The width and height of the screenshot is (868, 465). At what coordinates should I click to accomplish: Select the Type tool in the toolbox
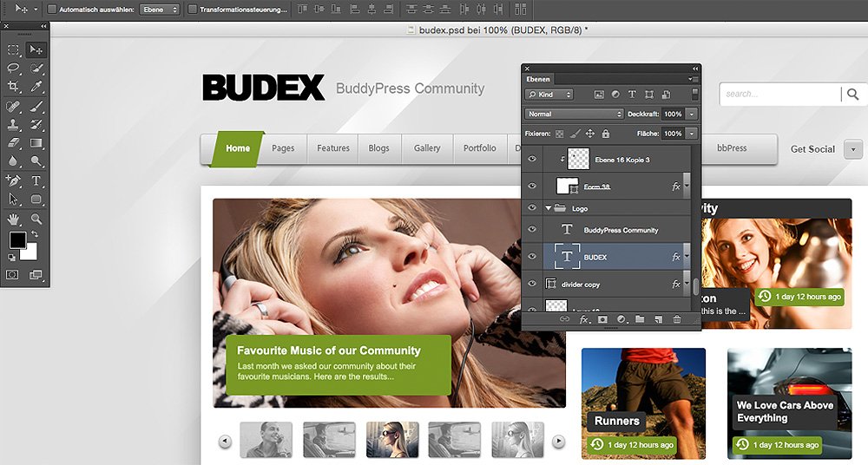click(36, 180)
